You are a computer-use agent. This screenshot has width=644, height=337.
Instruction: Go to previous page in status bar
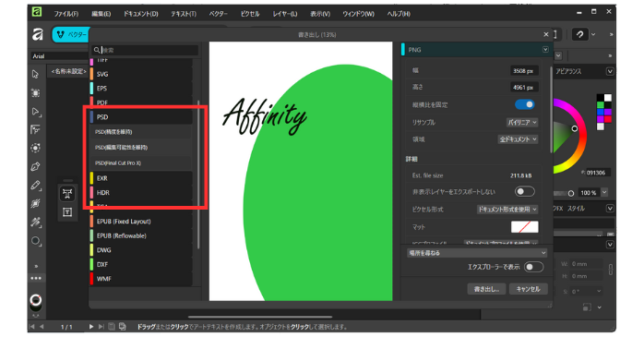click(x=42, y=327)
